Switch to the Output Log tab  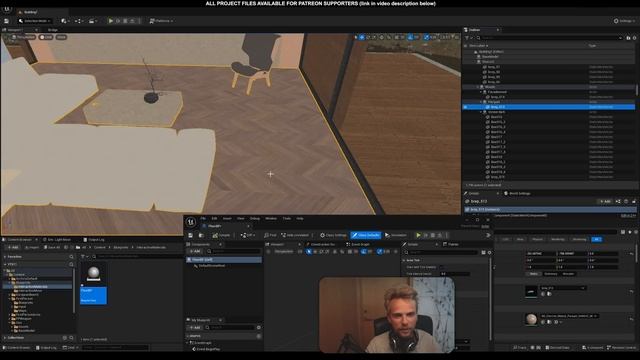tap(93, 240)
